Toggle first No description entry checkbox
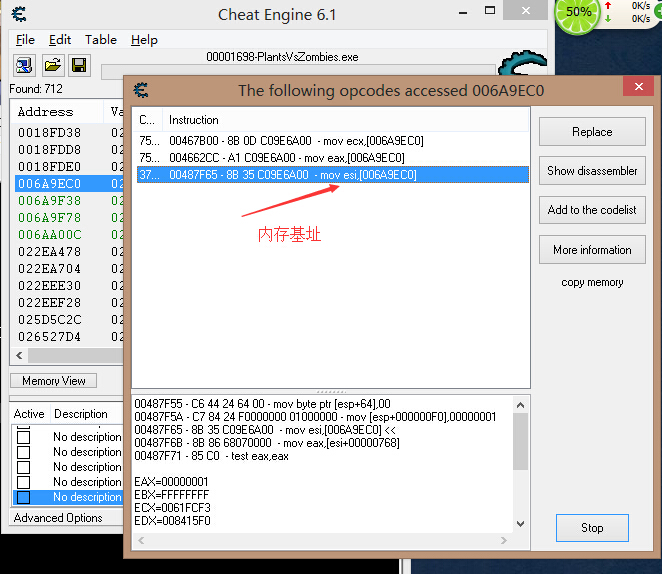Viewport: 662px width, 574px height. (x=24, y=437)
